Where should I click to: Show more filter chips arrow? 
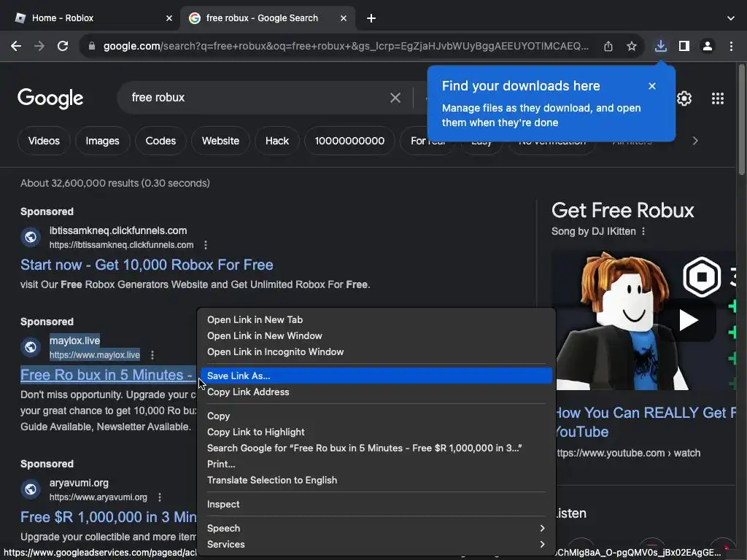click(695, 141)
